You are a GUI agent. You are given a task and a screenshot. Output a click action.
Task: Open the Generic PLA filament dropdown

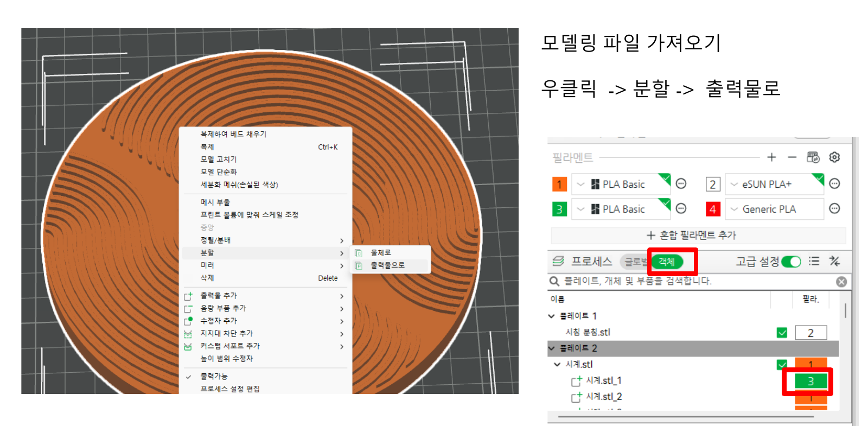coord(774,209)
